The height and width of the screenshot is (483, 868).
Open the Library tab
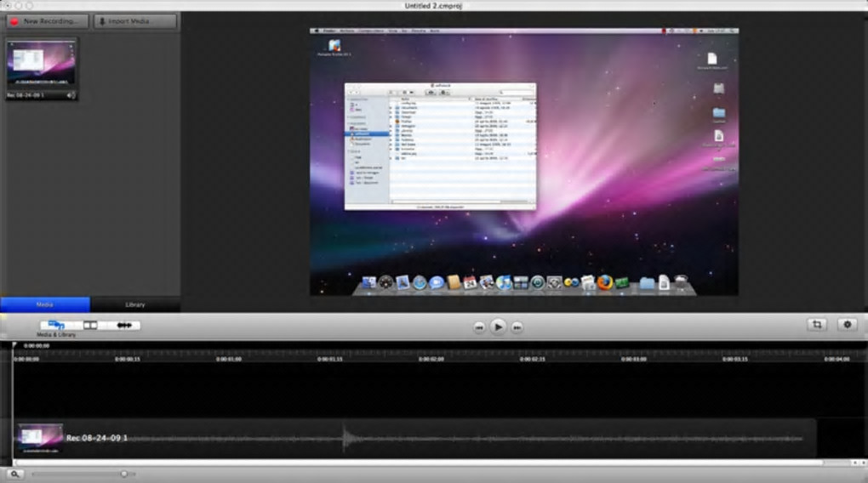tap(135, 304)
